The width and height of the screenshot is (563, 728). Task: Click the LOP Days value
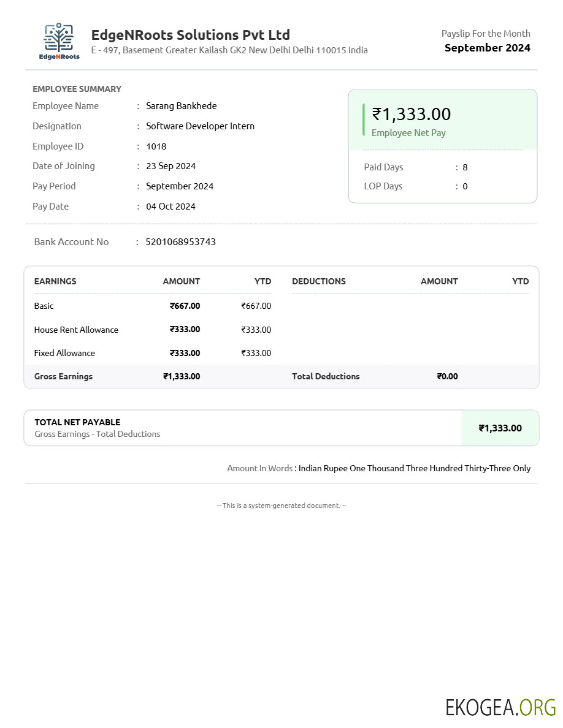[x=465, y=186]
